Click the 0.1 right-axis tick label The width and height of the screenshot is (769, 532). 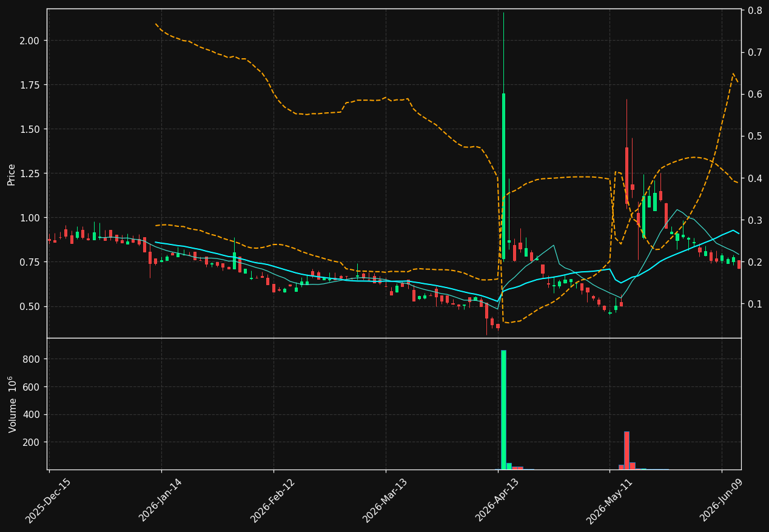[755, 304]
